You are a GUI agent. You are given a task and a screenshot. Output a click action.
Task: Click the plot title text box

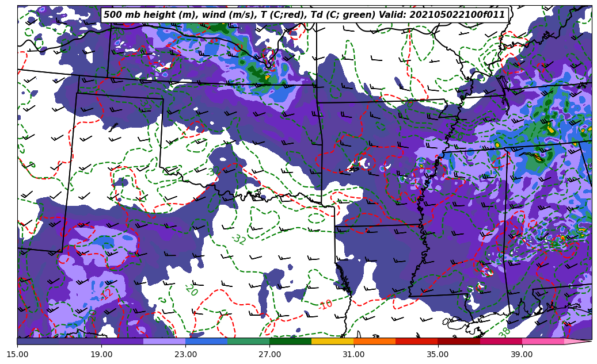click(304, 15)
